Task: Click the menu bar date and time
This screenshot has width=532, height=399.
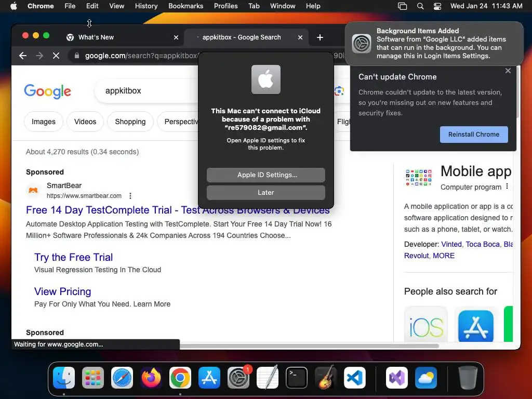Action: click(486, 6)
